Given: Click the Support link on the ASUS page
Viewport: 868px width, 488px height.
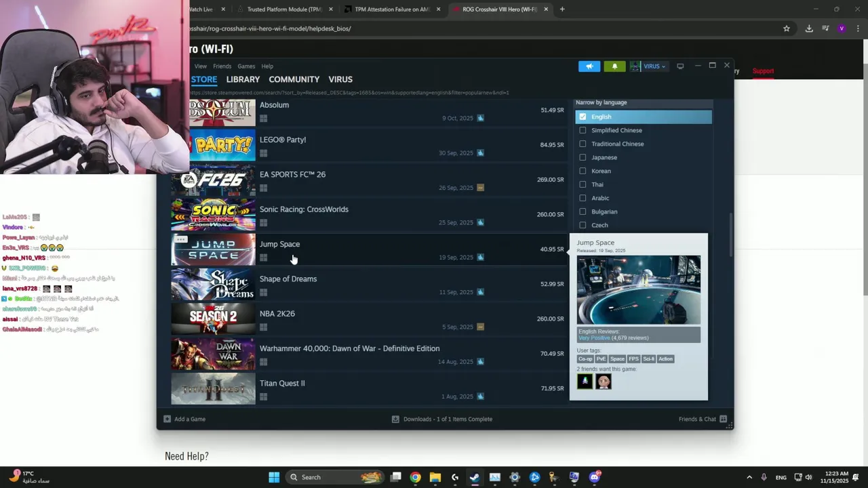Looking at the screenshot, I should point(763,71).
